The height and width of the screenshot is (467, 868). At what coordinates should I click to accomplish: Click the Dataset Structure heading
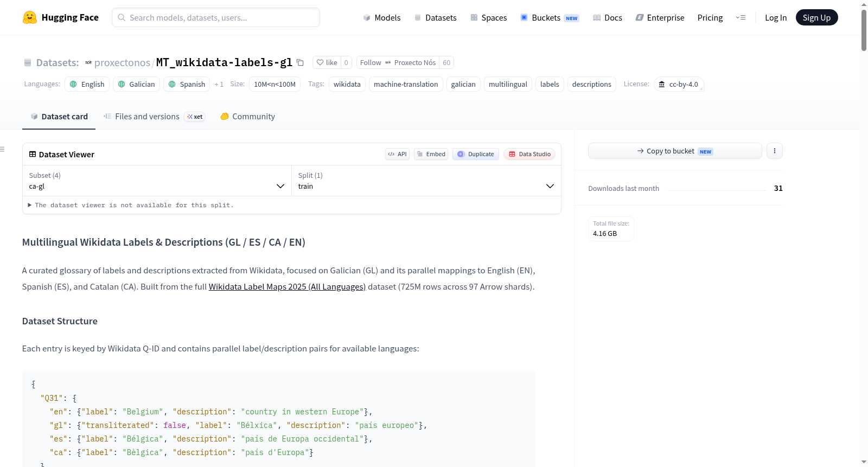(x=60, y=321)
